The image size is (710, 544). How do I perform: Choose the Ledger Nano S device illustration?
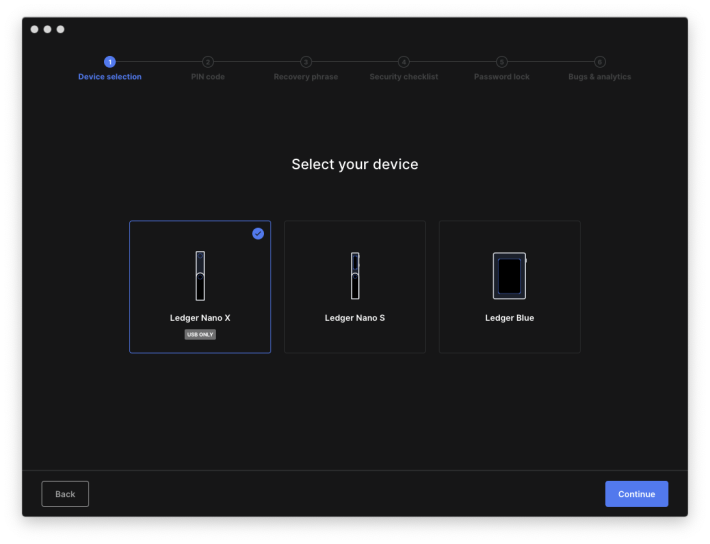355,276
